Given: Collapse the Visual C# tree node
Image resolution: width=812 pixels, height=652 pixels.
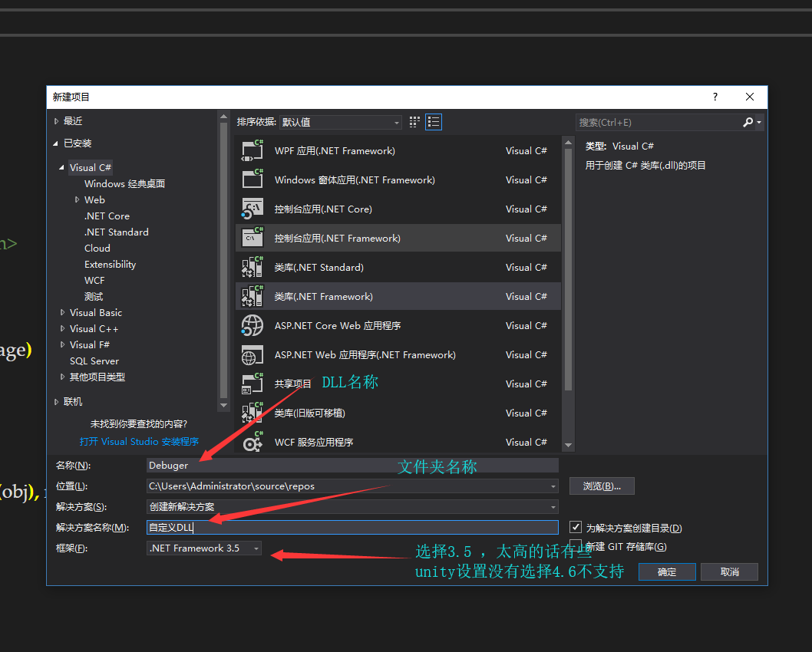Looking at the screenshot, I should coord(61,168).
